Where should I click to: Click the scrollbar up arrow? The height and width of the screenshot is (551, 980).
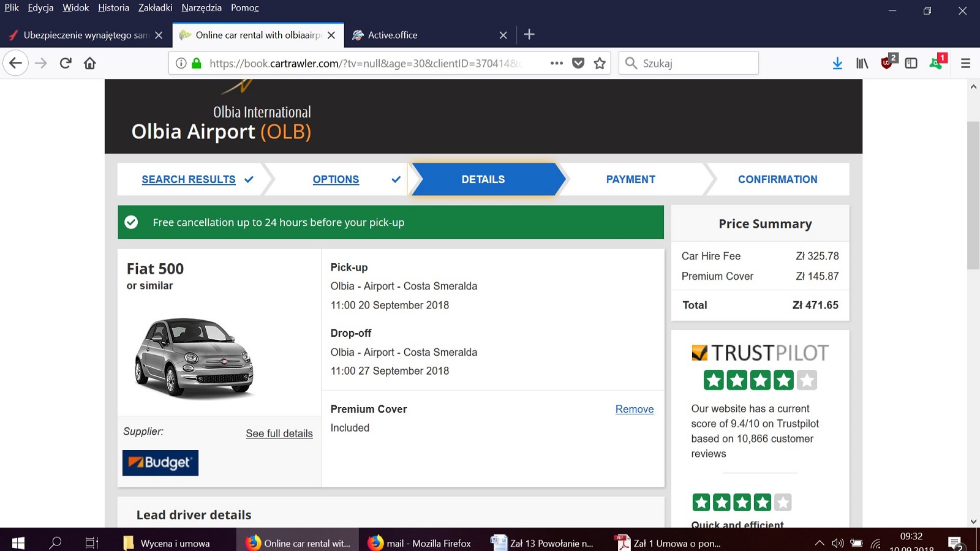click(973, 86)
